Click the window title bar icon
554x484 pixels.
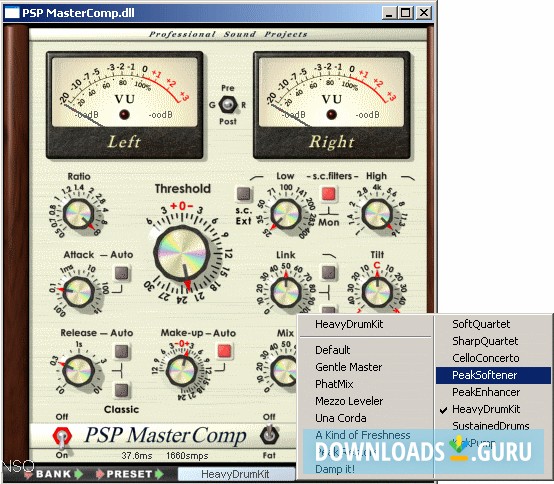(x=11, y=13)
